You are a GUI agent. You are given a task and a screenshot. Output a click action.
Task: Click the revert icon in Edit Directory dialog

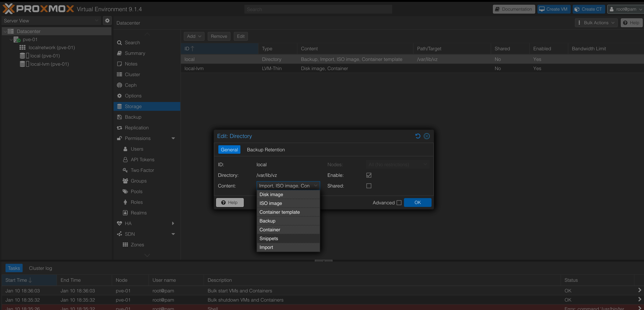click(x=418, y=136)
